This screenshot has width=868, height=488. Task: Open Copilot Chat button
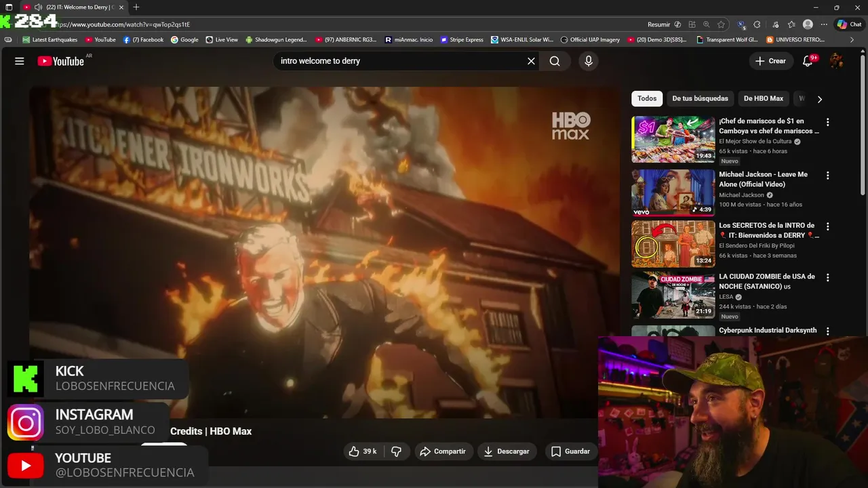pos(849,24)
